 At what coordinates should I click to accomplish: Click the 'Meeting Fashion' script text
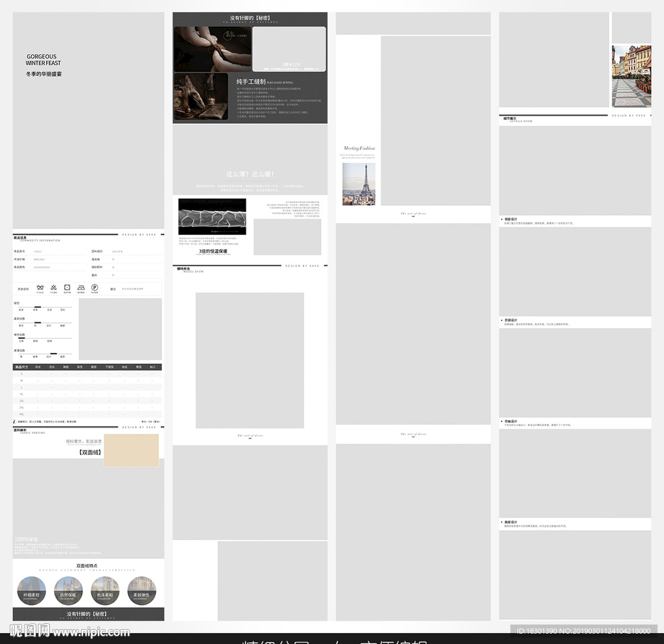click(359, 149)
